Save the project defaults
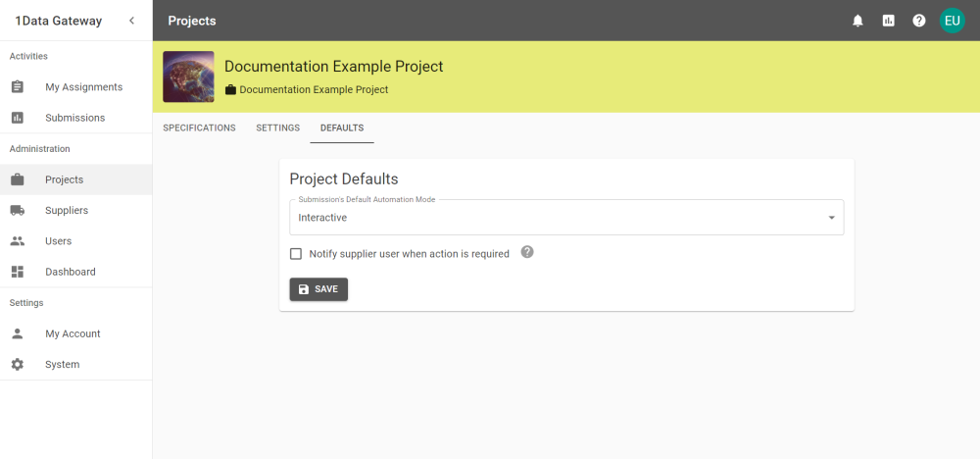The width and height of the screenshot is (980, 459). (x=318, y=289)
